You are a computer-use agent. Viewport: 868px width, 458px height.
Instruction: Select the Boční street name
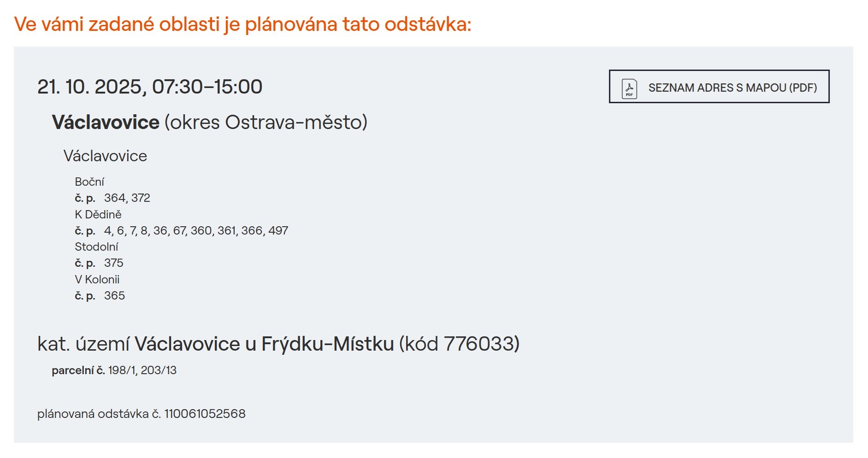coord(89,182)
